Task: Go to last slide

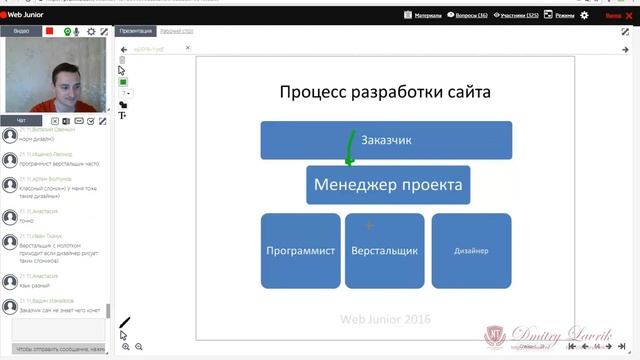Action: (622, 346)
